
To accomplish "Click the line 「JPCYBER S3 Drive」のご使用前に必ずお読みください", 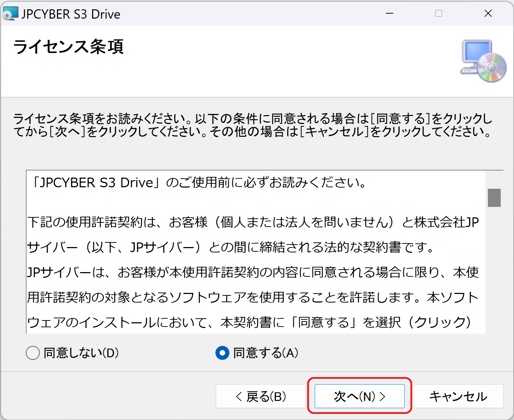I will point(198,183).
